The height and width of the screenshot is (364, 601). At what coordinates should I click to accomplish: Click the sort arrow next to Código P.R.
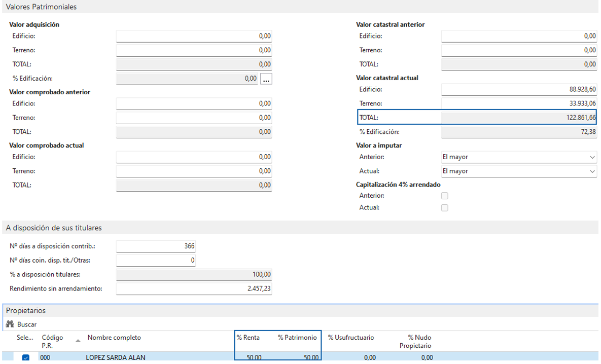coord(78,341)
